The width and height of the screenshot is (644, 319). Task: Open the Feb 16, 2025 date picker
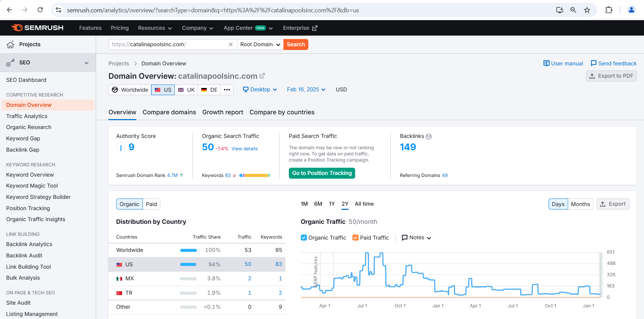(306, 90)
